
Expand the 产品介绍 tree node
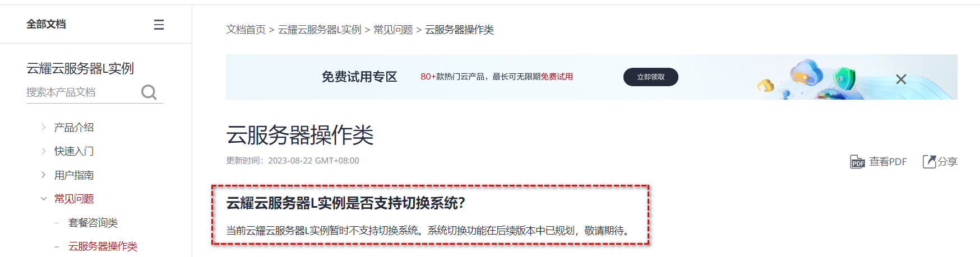coord(44,128)
